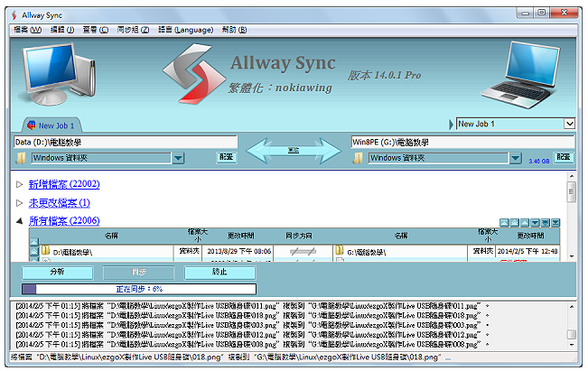The height and width of the screenshot is (371, 588).
Task: Click the desktop computer image at left
Action: pyautogui.click(x=58, y=74)
